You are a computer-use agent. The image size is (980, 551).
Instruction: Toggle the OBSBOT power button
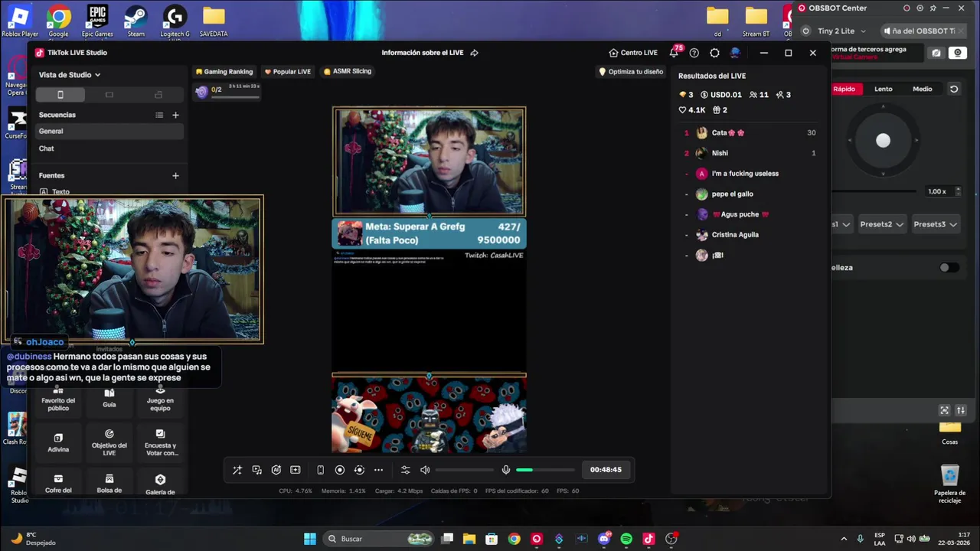[805, 31]
